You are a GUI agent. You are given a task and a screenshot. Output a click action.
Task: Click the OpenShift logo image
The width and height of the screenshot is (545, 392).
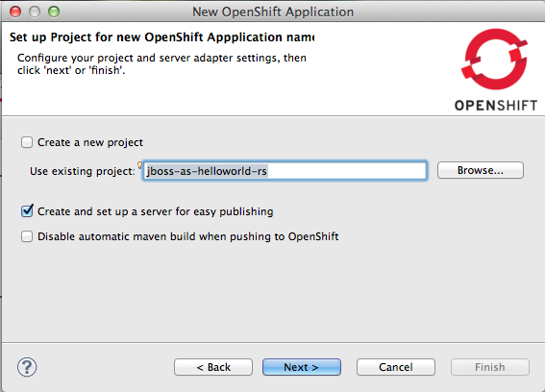tap(496, 70)
